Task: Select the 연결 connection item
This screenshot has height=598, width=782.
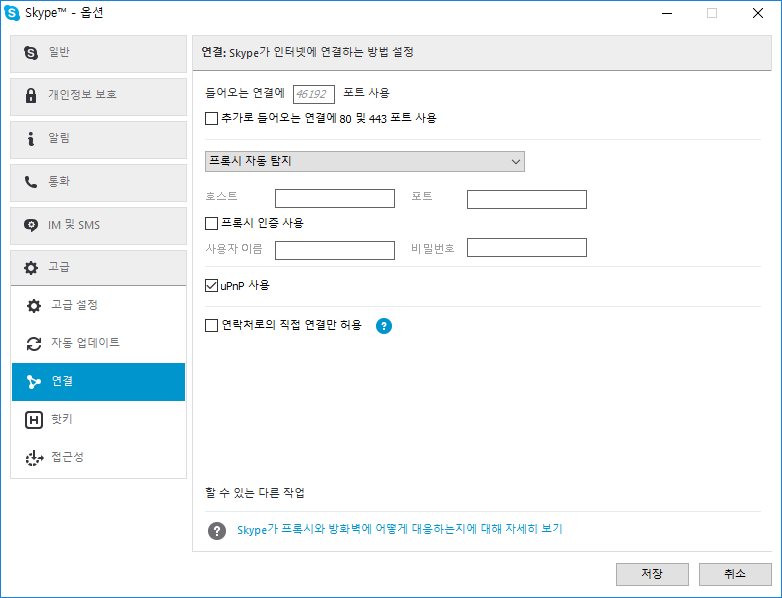Action: 98,382
